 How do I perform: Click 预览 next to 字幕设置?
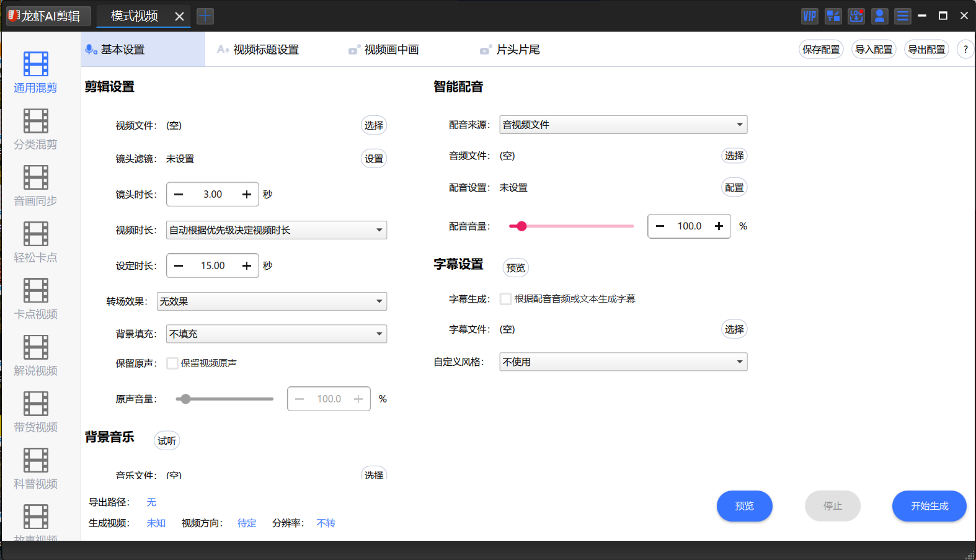pos(515,268)
